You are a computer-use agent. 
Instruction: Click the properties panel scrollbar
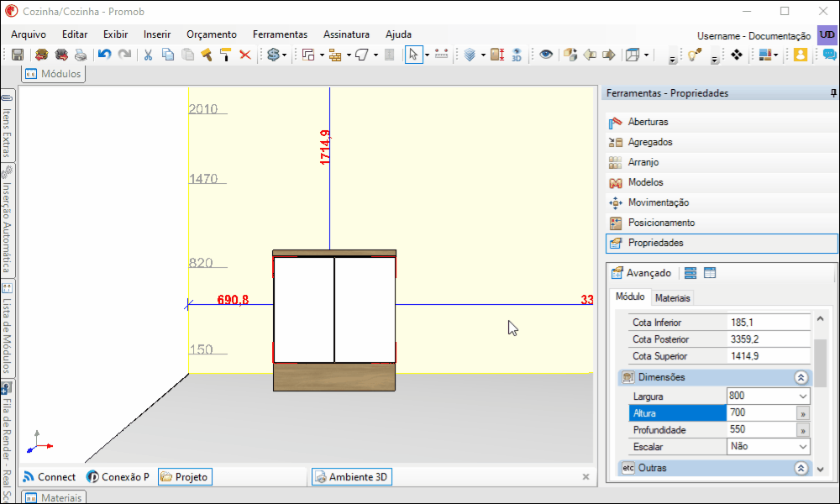[x=820, y=363]
